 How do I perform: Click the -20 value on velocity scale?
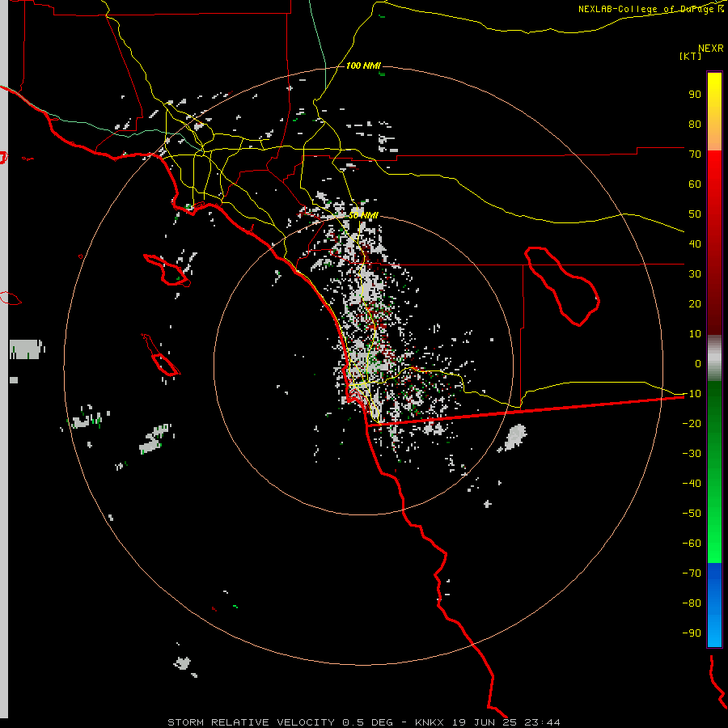point(692,423)
